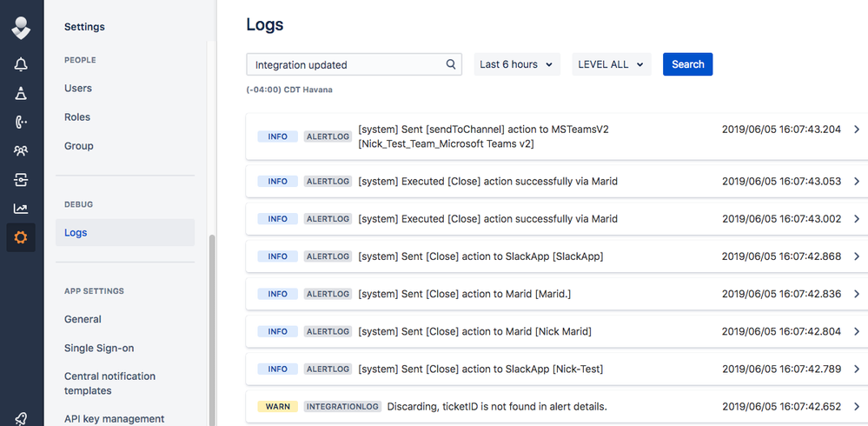Image resolution: width=868 pixels, height=426 pixels.
Task: Click timestamp 2019/06/05 16:07:42.868
Action: pos(781,256)
